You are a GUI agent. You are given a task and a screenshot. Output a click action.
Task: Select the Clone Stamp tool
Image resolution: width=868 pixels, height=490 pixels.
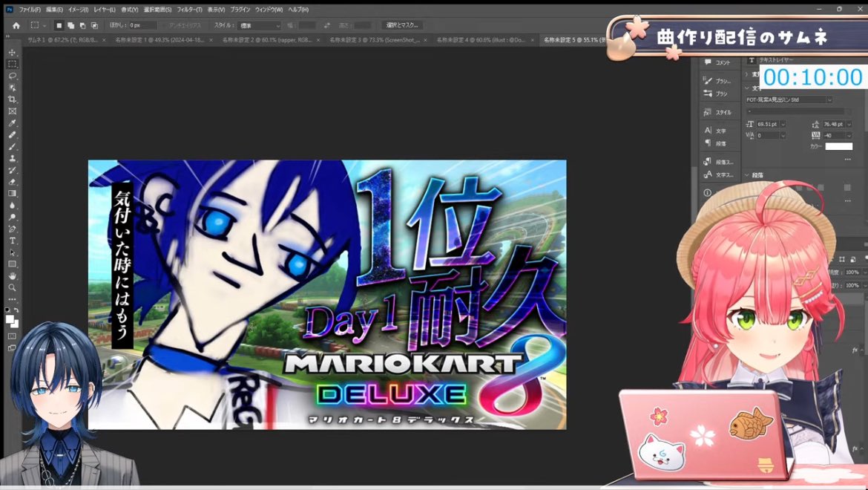pyautogui.click(x=12, y=158)
